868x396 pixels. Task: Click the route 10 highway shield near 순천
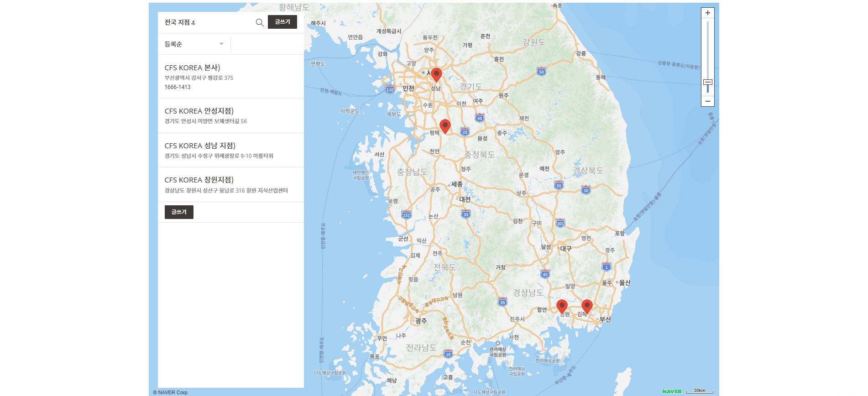tap(448, 354)
